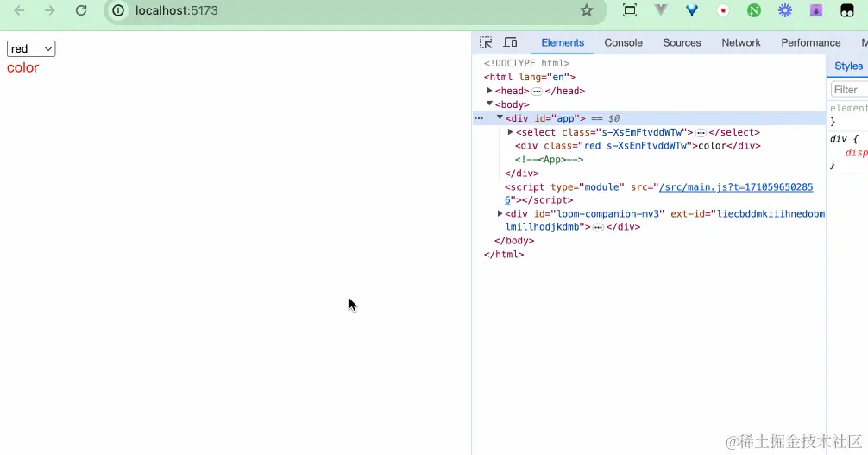Open the site info icon beside localhost:5173
Image resolution: width=868 pixels, height=455 pixels.
click(118, 10)
